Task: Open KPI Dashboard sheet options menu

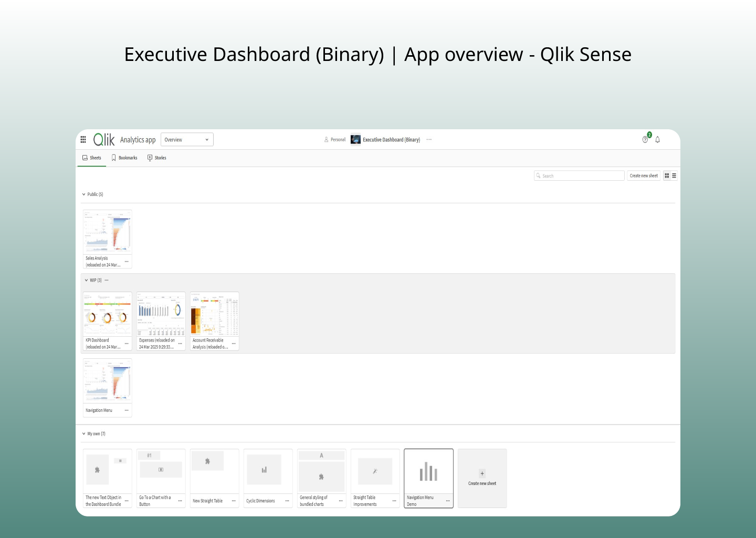Action: (x=127, y=344)
